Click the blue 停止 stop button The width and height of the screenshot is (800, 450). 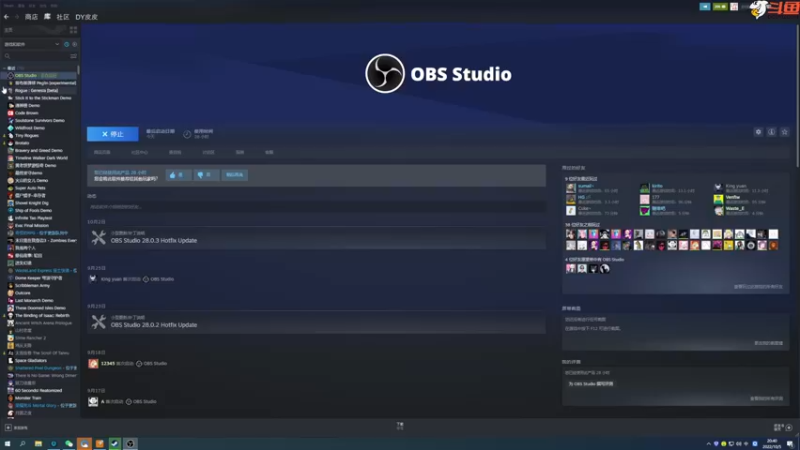(112, 134)
